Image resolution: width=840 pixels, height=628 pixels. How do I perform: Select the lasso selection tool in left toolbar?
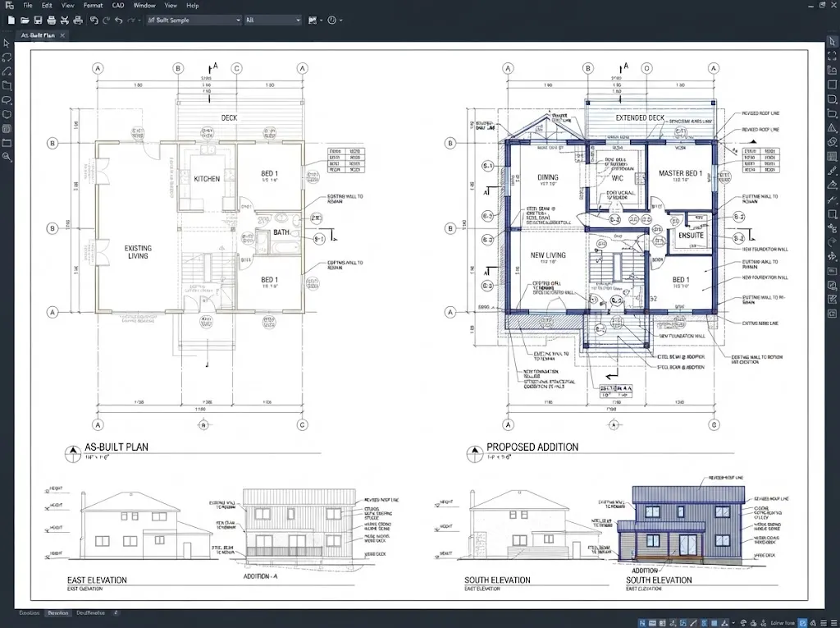pos(7,57)
